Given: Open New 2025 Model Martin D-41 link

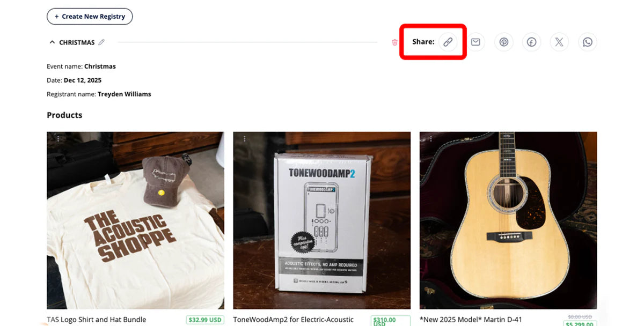Looking at the screenshot, I should point(471,320).
